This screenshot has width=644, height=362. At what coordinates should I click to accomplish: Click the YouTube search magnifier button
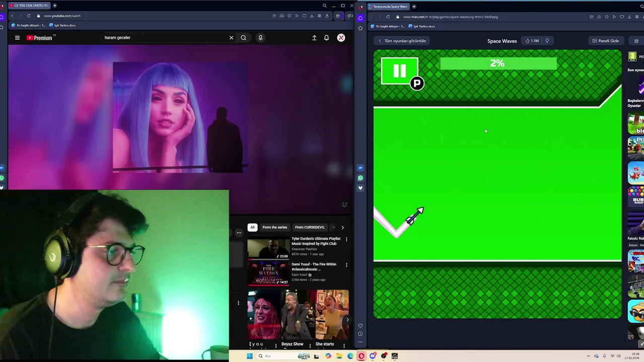pyautogui.click(x=244, y=38)
